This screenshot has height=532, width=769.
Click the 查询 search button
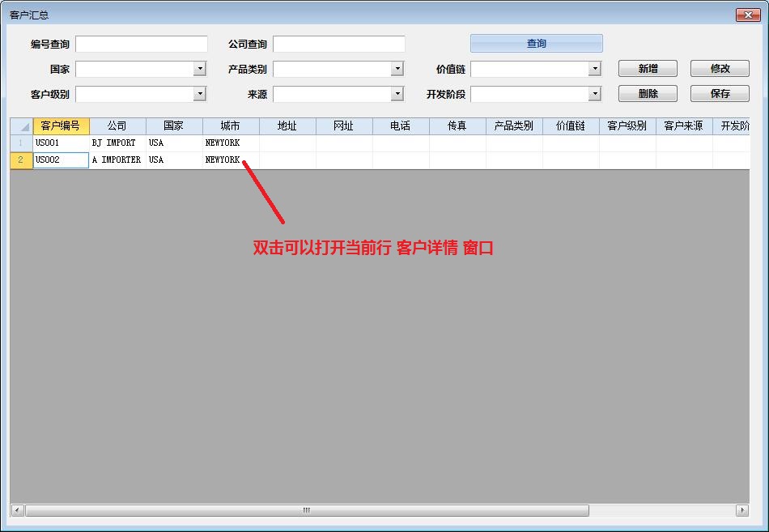point(536,44)
